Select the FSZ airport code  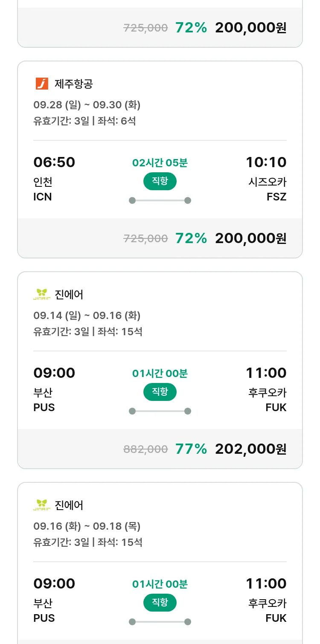click(276, 197)
